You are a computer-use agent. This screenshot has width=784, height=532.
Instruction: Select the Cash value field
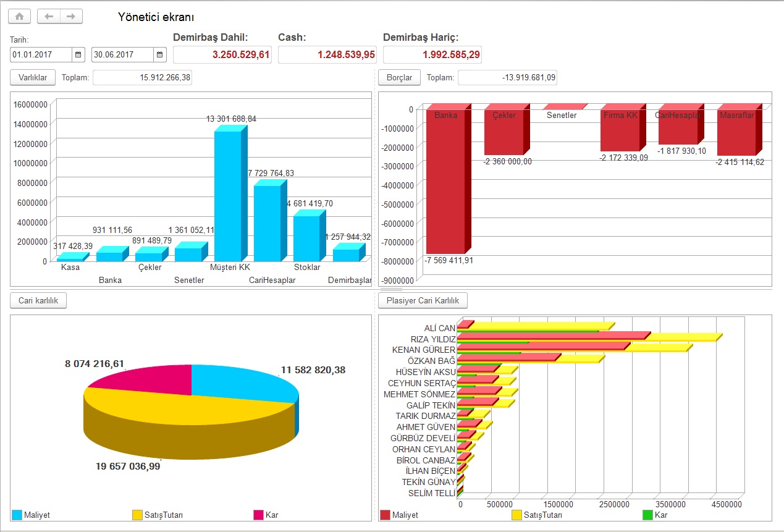[x=327, y=55]
